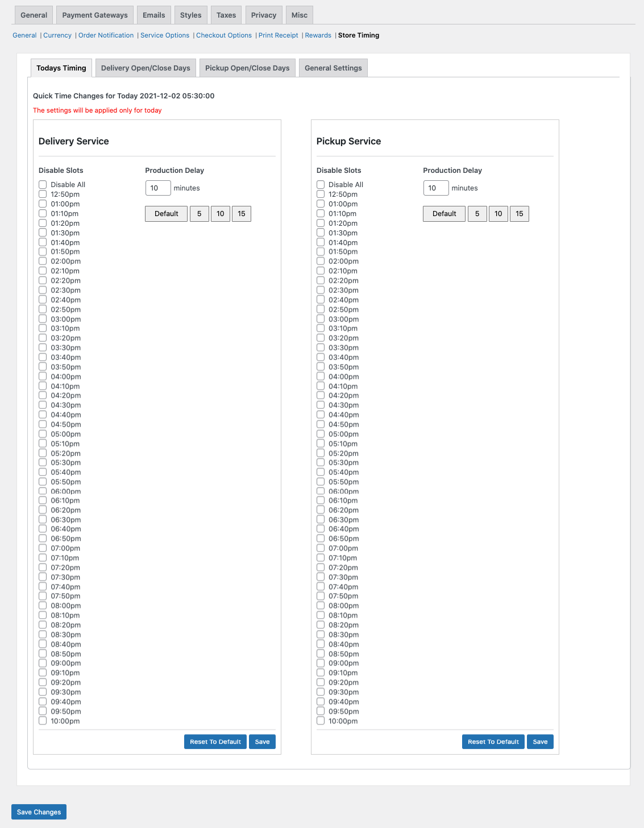The height and width of the screenshot is (828, 644).
Task: Switch to the Taxes tab
Action: point(226,15)
